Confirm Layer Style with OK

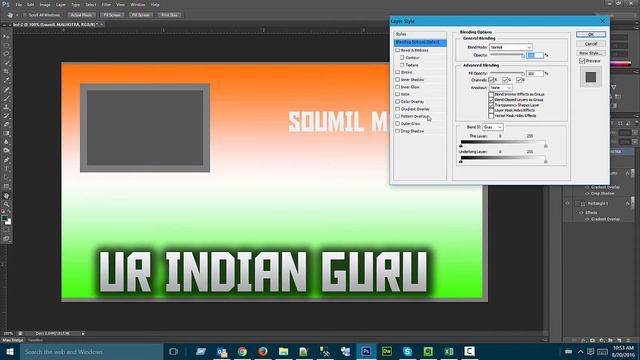(x=591, y=34)
